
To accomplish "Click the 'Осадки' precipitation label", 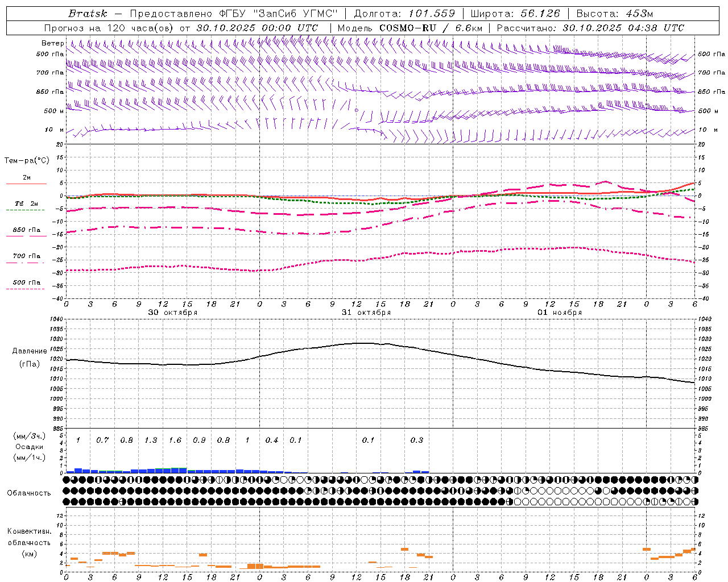I will pos(30,447).
